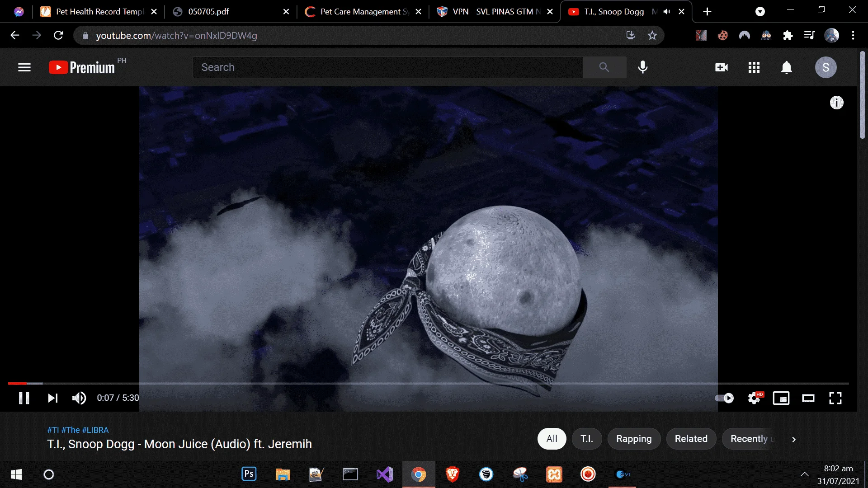Select the T.I. filter chip
The image size is (868, 488).
[587, 439]
